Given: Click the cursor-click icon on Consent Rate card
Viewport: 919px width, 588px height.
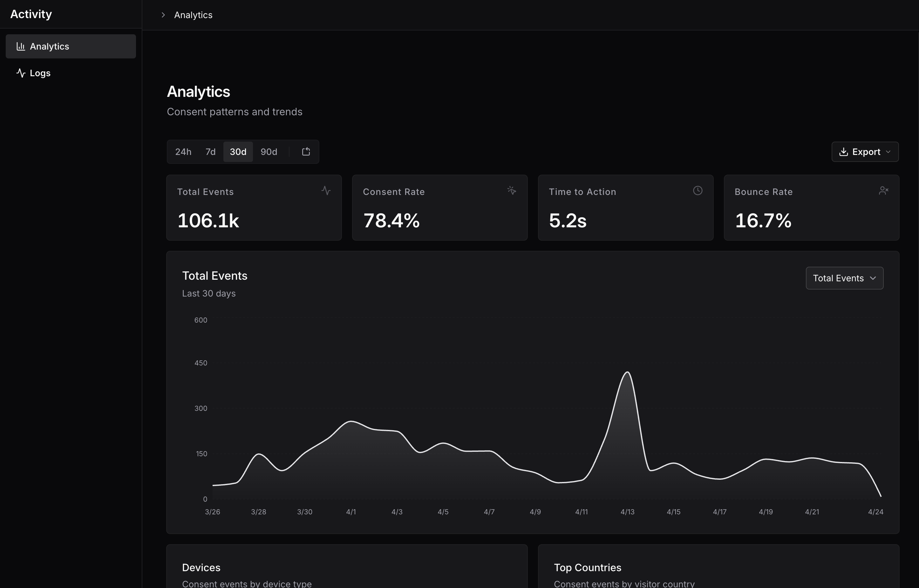Looking at the screenshot, I should [x=511, y=190].
